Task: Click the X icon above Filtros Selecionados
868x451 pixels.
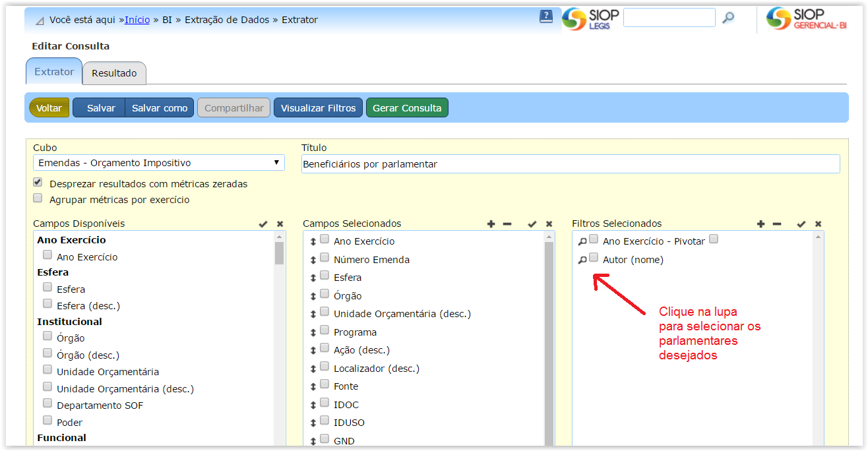Action: [818, 224]
